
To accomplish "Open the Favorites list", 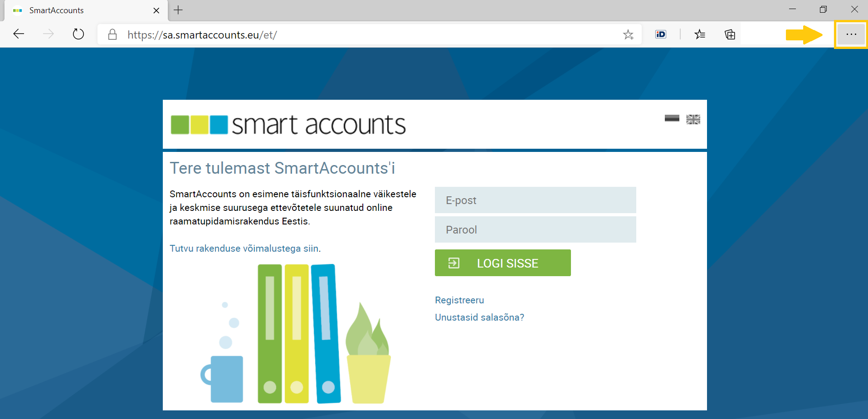I will 700,34.
